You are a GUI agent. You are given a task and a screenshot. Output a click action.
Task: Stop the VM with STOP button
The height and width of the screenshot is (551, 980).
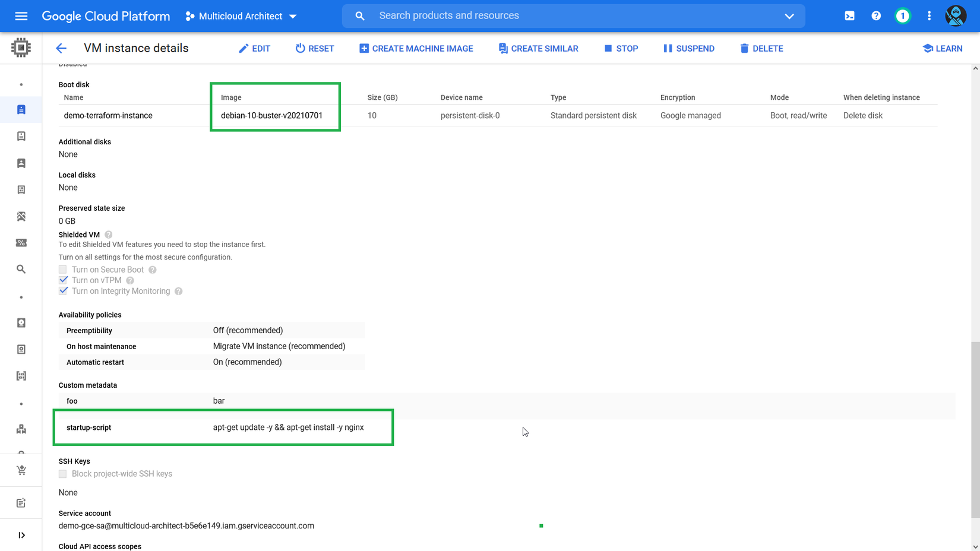tap(621, 49)
